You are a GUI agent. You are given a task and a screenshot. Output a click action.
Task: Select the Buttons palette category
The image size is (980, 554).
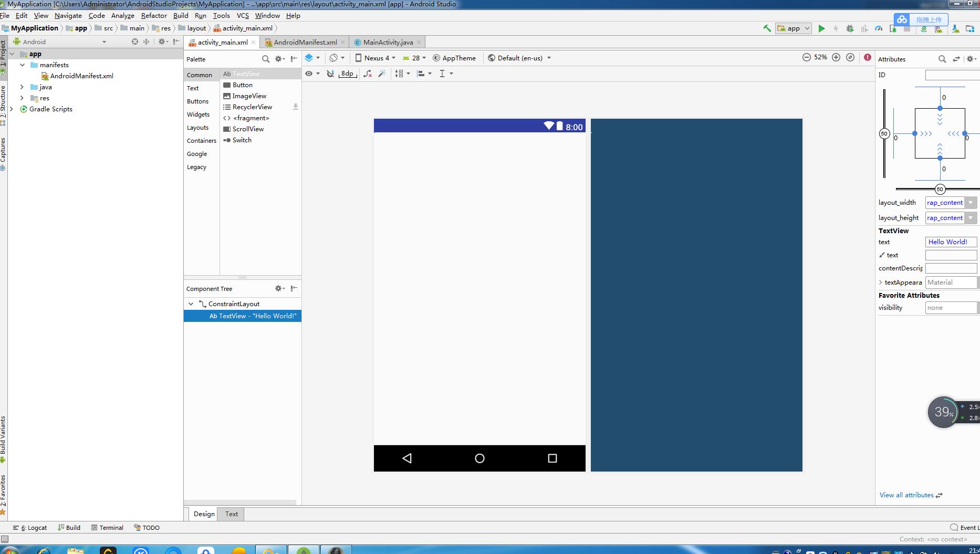tap(197, 101)
